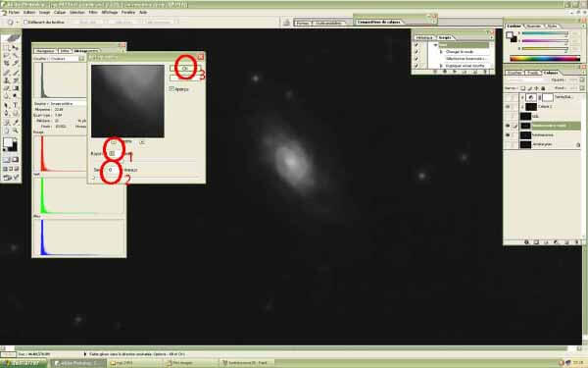Open the Filtre menu
Screen dimensions: 588x368
tap(93, 13)
